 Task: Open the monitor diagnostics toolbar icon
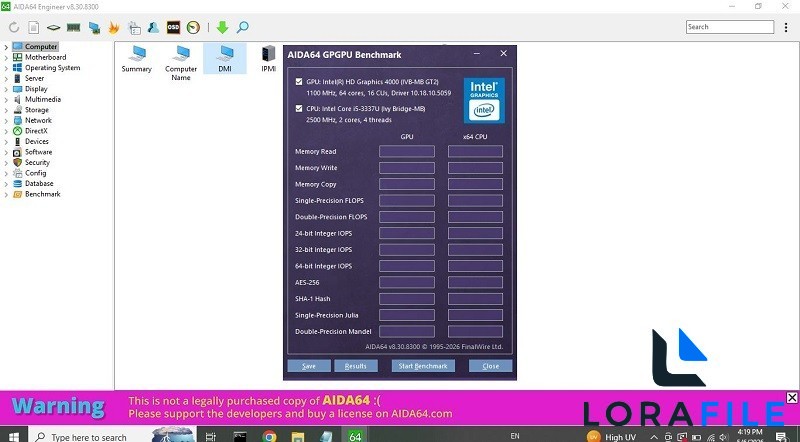(94, 28)
